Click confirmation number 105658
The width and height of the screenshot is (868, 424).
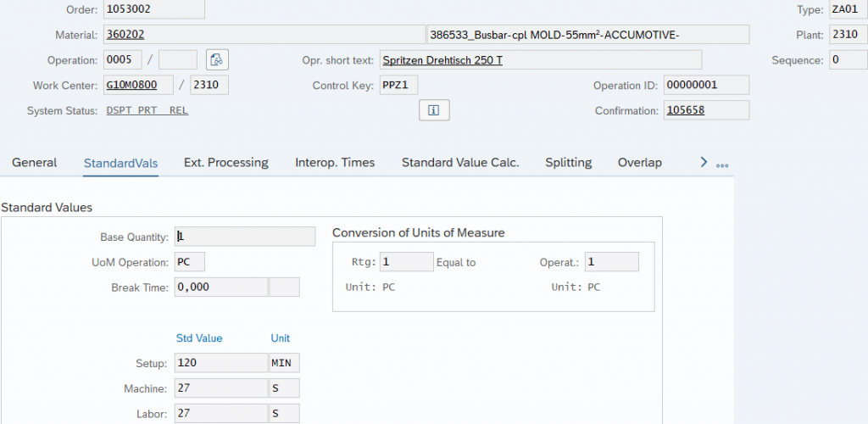[x=686, y=111]
